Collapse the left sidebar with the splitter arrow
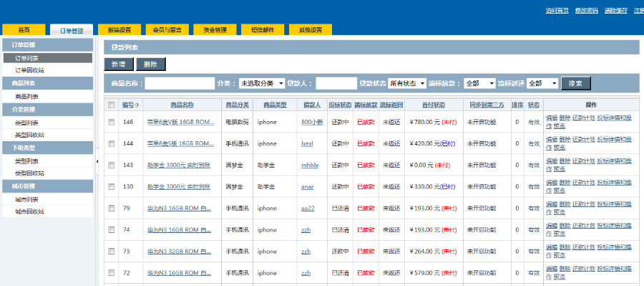 click(x=97, y=161)
